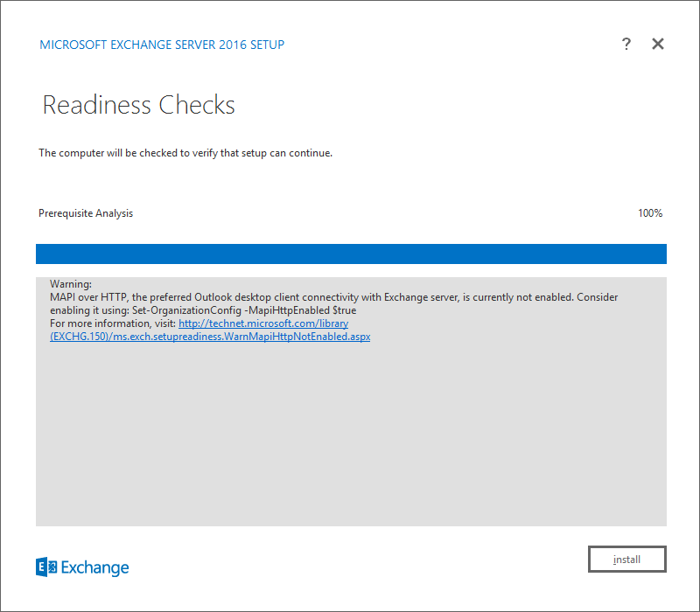Click empty space in the gray results panel
The height and width of the screenshot is (612, 700).
pyautogui.click(x=350, y=437)
